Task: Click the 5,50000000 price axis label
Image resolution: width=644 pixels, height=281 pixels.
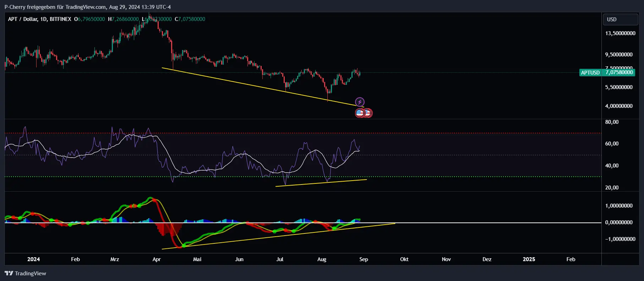Action: [x=619, y=87]
